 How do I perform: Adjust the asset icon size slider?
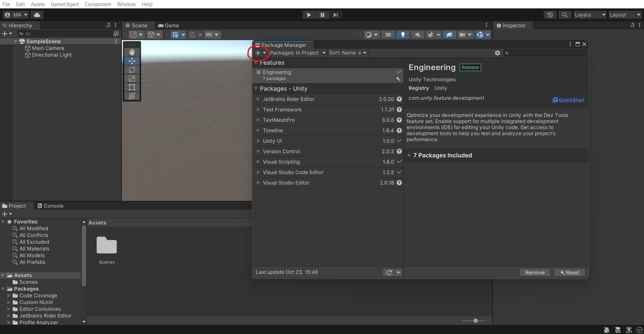tap(475, 321)
